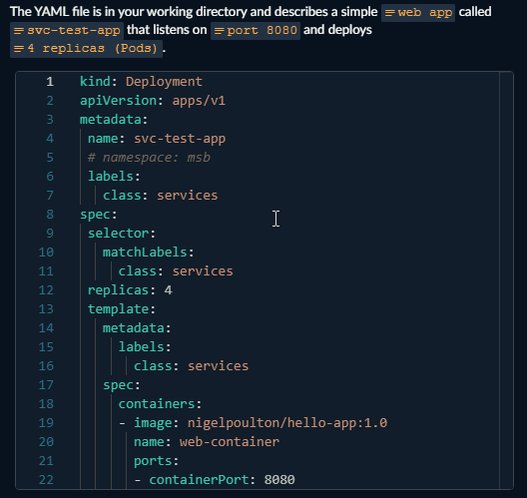Click 'class: services' on line 11
Image resolution: width=527 pixels, height=498 pixels.
point(175,271)
